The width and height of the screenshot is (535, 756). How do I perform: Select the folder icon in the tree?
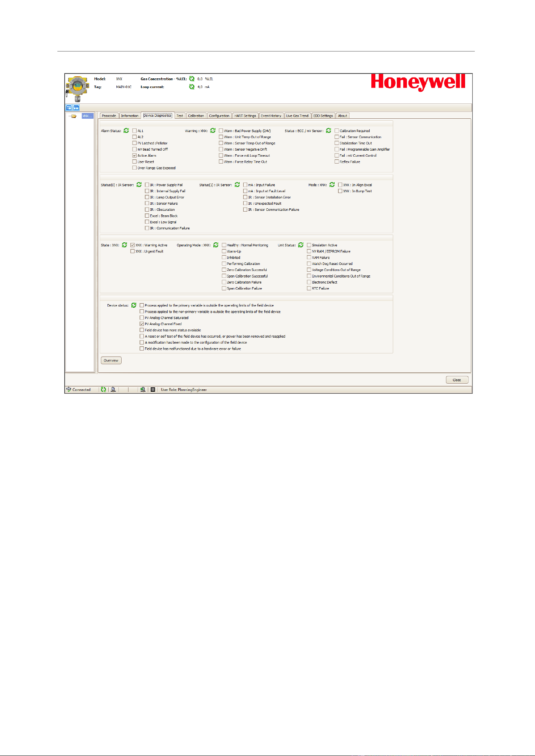[x=74, y=116]
